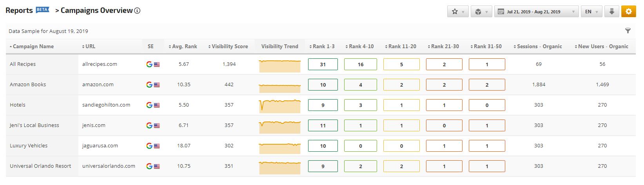Open the Luxury Vehicles visibility trend chart

[280, 148]
